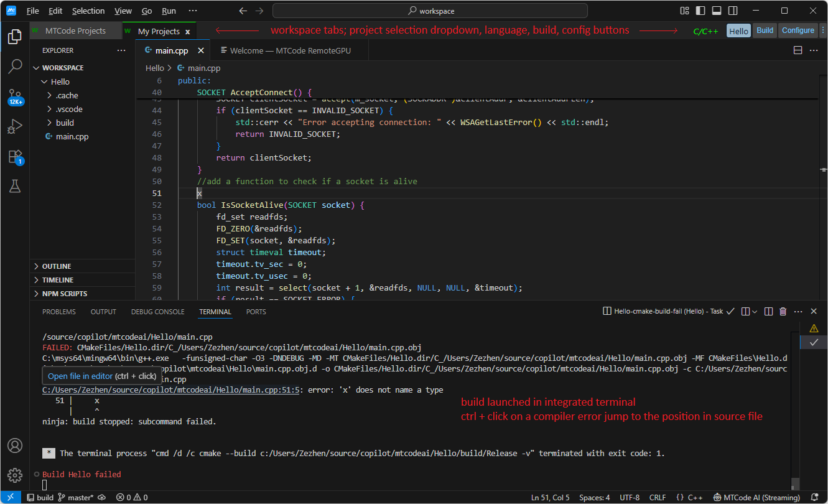
Task: Select the checkmark terminal entry in terminal list
Action: tap(814, 342)
